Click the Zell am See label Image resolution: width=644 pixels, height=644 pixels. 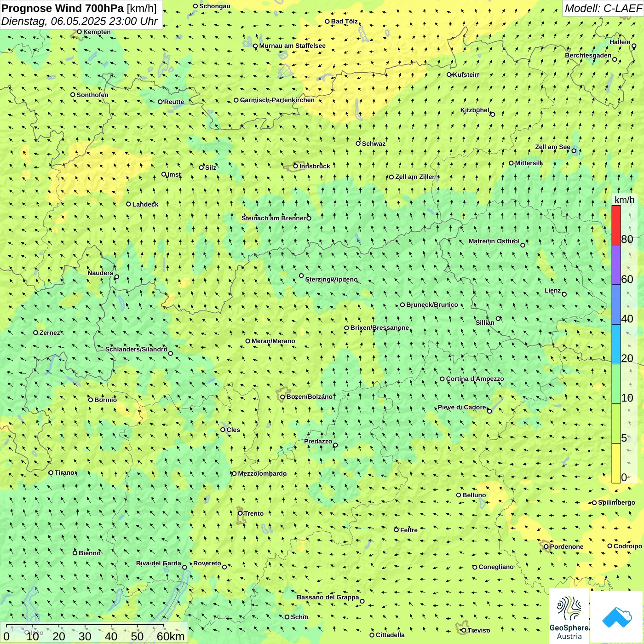pyautogui.click(x=552, y=147)
